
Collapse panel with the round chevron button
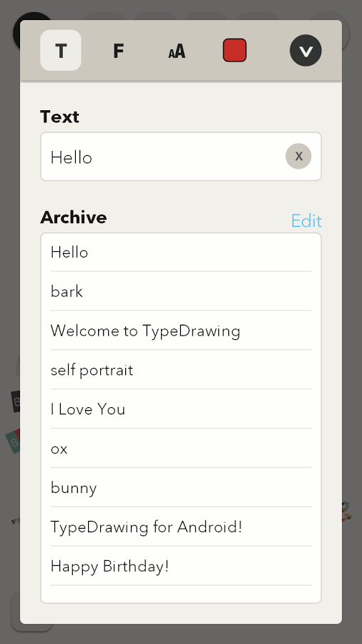(x=305, y=51)
